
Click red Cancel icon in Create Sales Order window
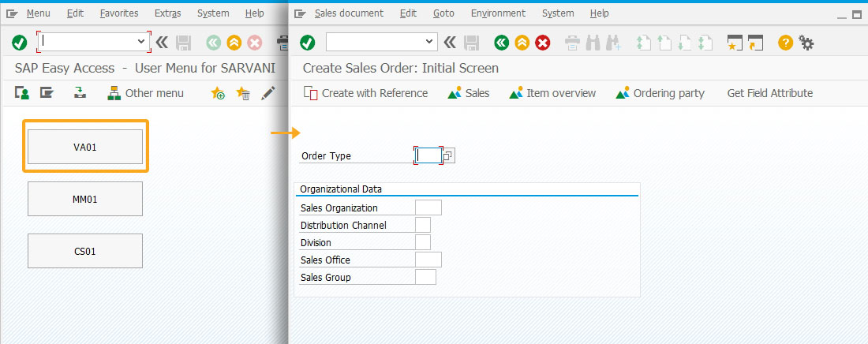point(543,43)
